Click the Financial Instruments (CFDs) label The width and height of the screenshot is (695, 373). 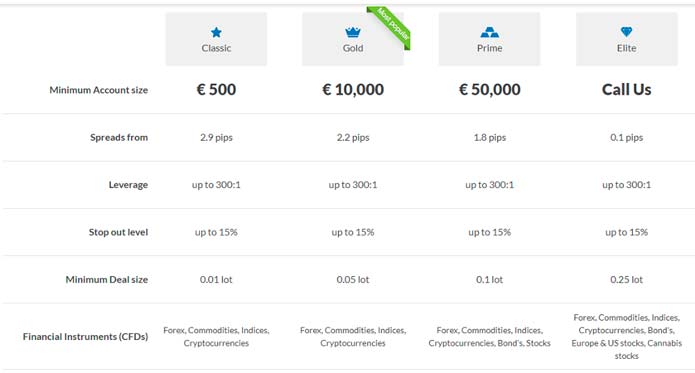(x=85, y=337)
